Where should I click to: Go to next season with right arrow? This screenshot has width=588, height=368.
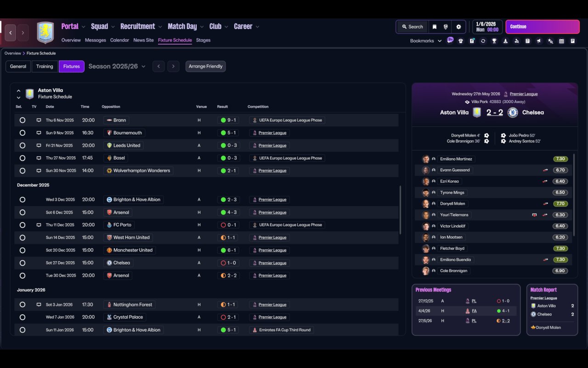(x=173, y=66)
